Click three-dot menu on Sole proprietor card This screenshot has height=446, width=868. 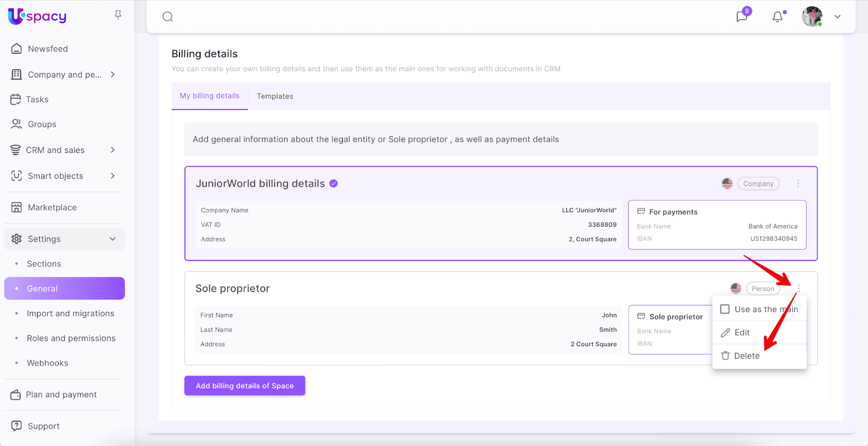[798, 289]
